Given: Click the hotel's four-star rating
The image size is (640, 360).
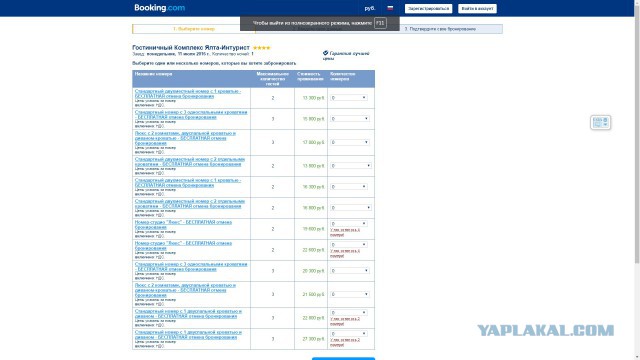Looking at the screenshot, I should (x=262, y=48).
